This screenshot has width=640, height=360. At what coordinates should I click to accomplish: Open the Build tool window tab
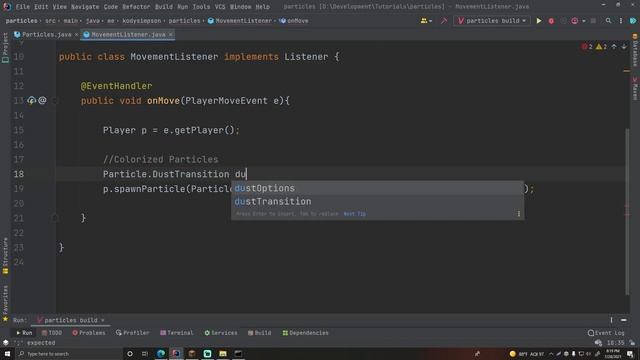click(260, 333)
